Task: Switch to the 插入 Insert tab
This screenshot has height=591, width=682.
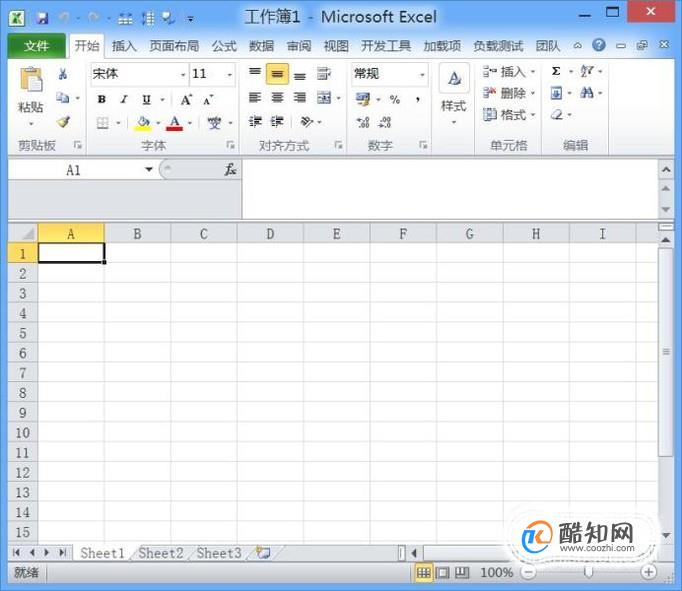Action: pos(124,46)
